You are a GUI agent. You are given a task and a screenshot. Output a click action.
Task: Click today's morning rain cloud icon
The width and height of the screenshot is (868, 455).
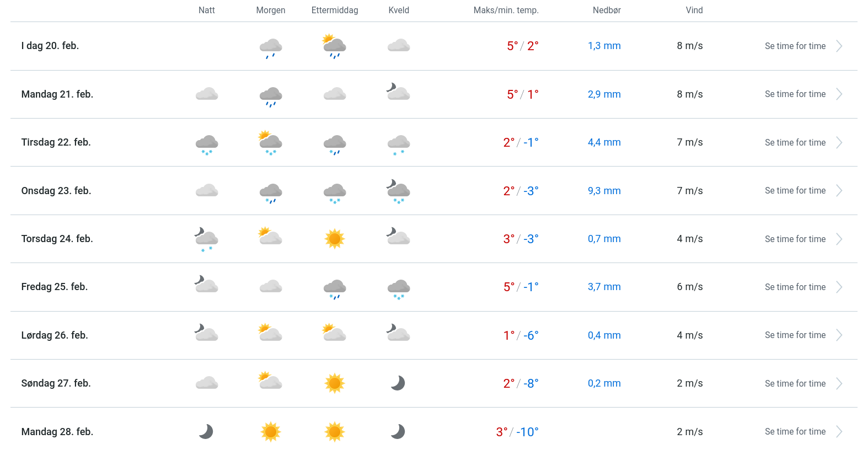click(271, 47)
